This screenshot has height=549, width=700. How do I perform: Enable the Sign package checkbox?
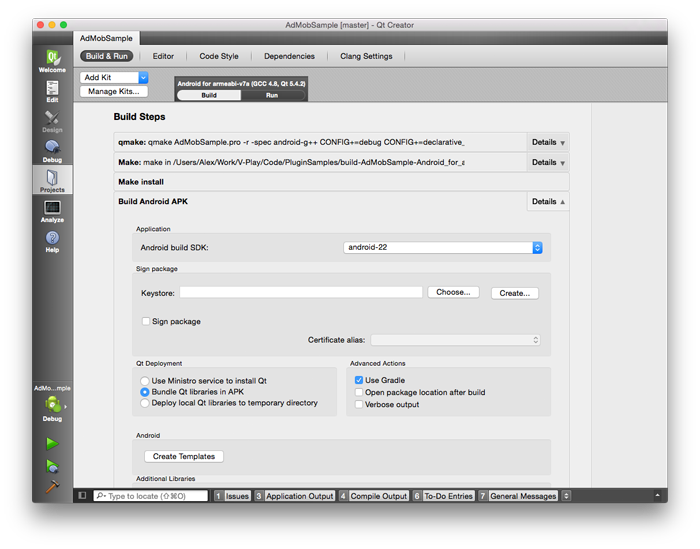(x=146, y=321)
